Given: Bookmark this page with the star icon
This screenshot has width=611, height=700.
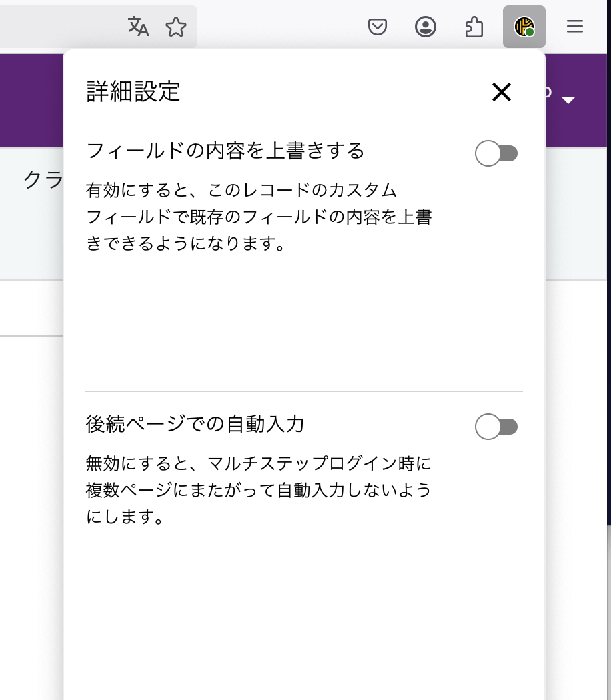Looking at the screenshot, I should tap(175, 27).
